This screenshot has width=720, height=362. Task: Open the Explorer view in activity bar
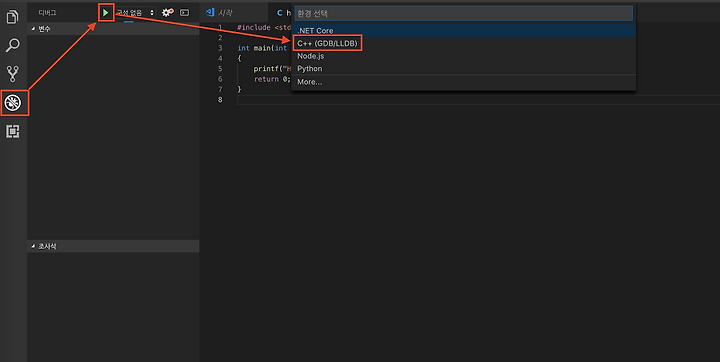(x=12, y=17)
